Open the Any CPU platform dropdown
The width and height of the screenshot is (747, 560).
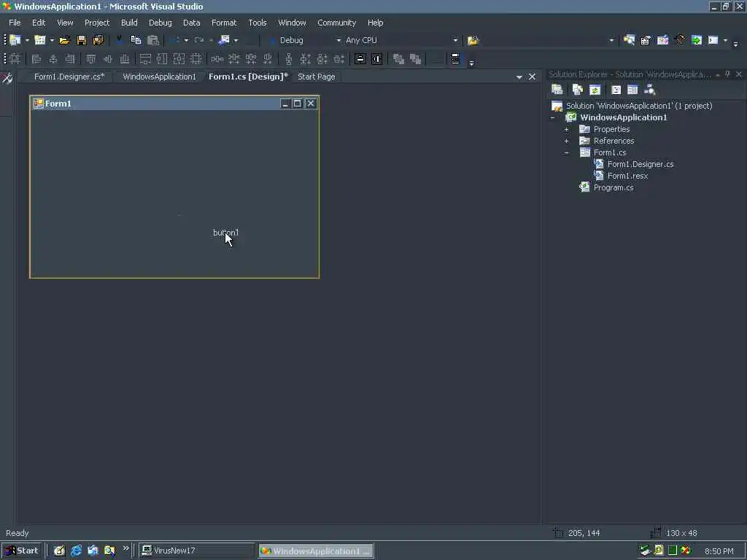[455, 41]
